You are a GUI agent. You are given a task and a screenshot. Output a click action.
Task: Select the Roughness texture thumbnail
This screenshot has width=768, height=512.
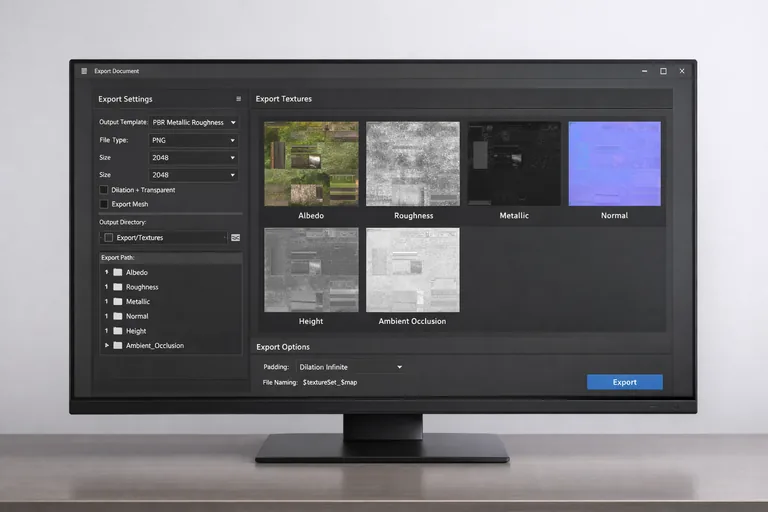[413, 164]
